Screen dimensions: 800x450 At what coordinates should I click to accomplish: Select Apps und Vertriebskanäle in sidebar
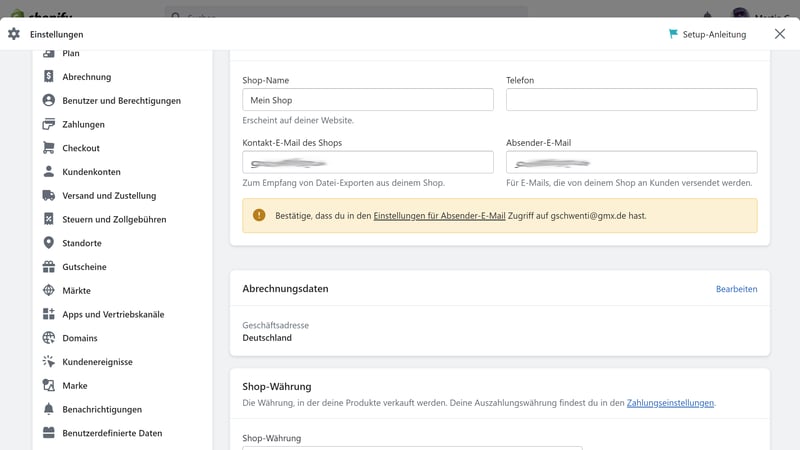(x=113, y=315)
